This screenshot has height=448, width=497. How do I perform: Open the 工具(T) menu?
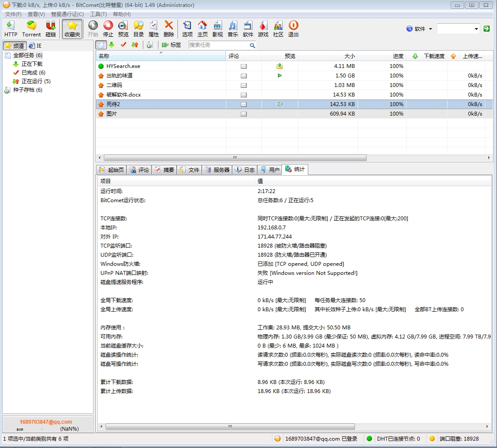(98, 14)
